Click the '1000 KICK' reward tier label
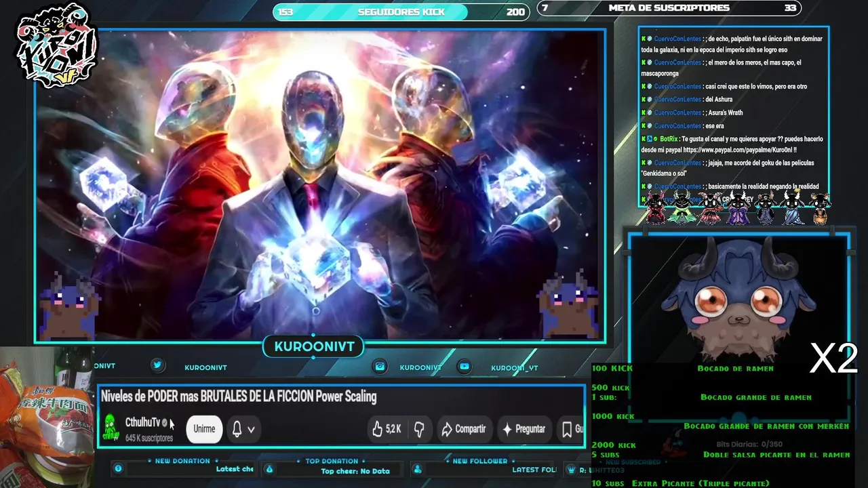The image size is (868, 488). [613, 416]
